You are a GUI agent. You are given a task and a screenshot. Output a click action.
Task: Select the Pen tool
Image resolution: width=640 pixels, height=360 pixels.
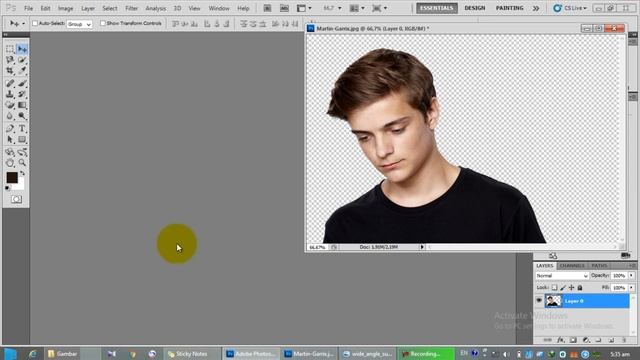[10, 129]
